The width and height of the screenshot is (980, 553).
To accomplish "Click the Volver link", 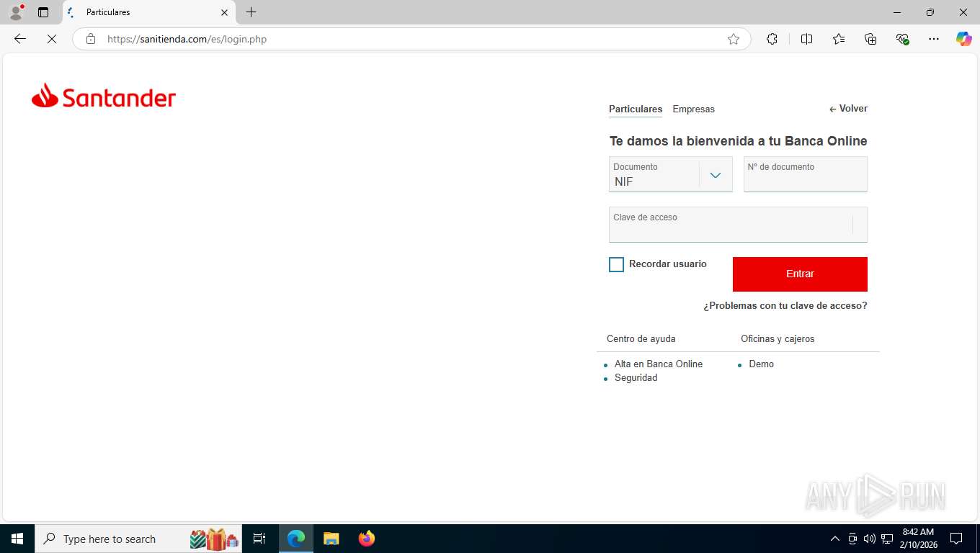I will 848,109.
